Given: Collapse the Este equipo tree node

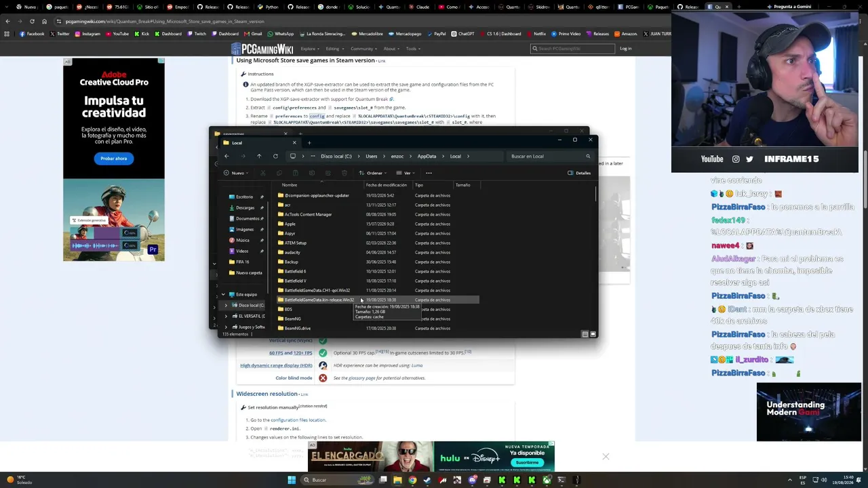Looking at the screenshot, I should 223,295.
